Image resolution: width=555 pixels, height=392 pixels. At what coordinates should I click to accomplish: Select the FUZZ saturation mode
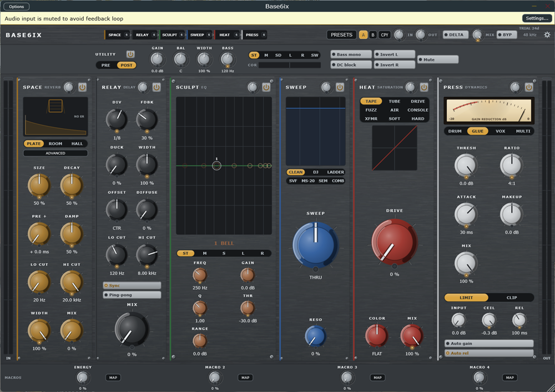click(371, 110)
